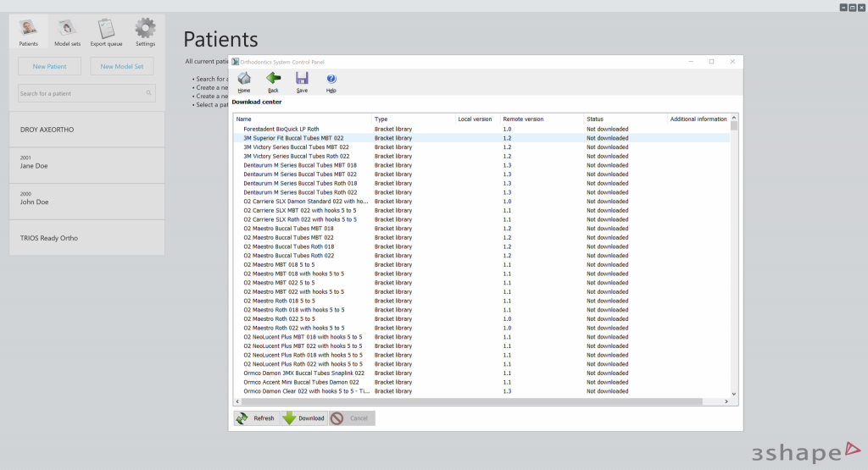Click the Download button
The image size is (868, 470).
(303, 418)
